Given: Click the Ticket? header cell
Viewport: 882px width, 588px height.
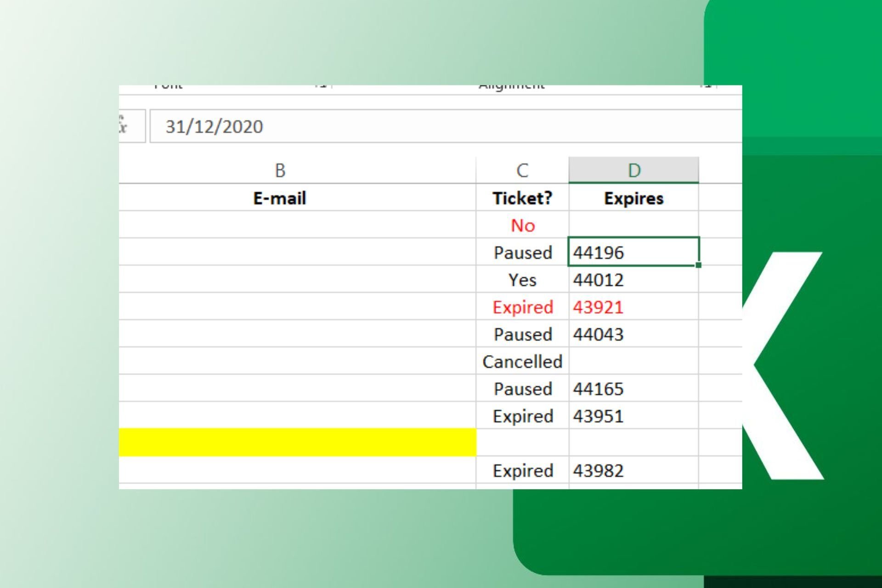Looking at the screenshot, I should point(522,198).
